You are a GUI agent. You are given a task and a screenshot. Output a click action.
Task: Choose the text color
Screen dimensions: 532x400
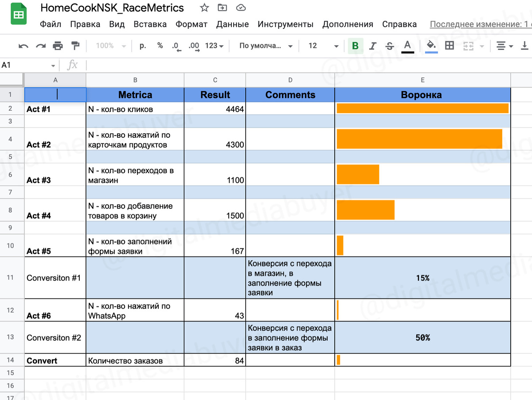click(x=407, y=46)
